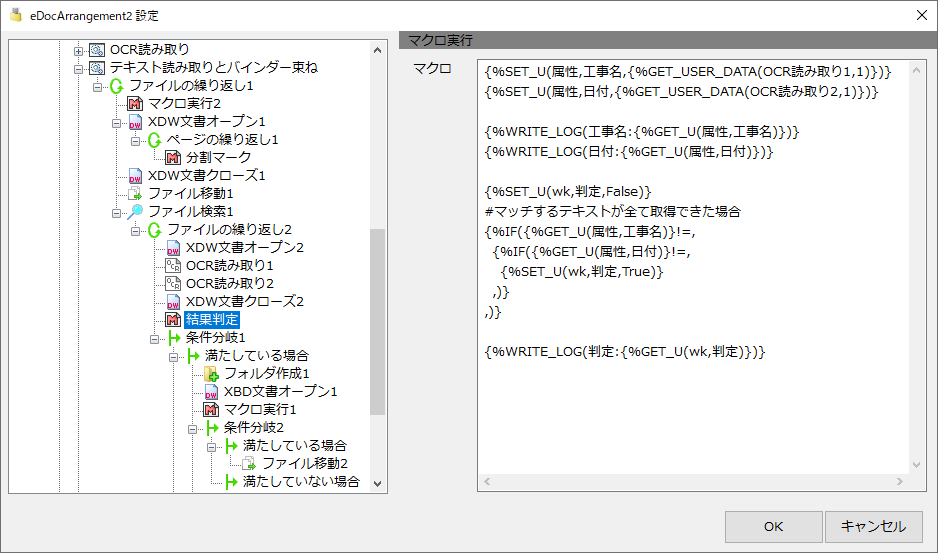
Task: Click the マクロ実行2 macro icon
Action: pyautogui.click(x=135, y=104)
